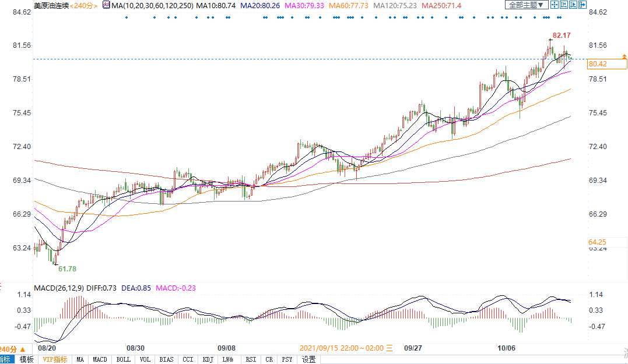Open the 全部主题 dropdown
The width and height of the screenshot is (628, 364).
[526, 5]
